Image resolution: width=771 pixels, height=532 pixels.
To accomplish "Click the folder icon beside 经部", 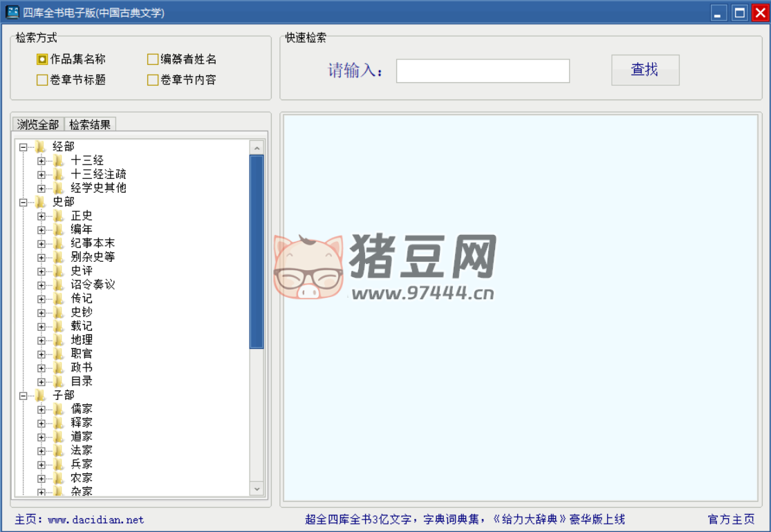I will [41, 146].
